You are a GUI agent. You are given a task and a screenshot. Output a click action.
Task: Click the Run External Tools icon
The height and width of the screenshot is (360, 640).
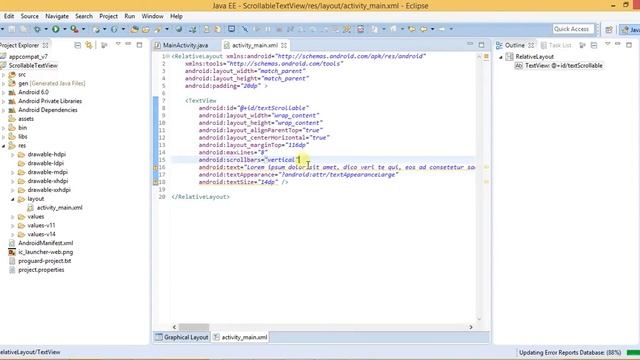(74, 29)
